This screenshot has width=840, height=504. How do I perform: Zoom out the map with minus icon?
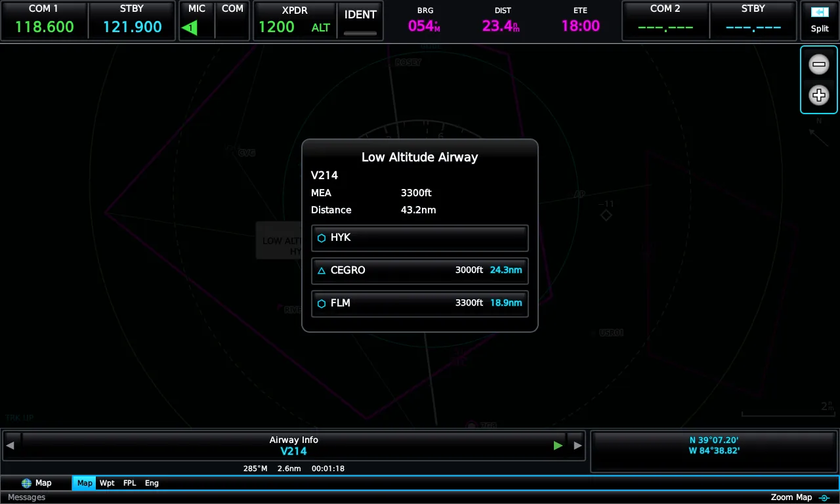pos(819,64)
